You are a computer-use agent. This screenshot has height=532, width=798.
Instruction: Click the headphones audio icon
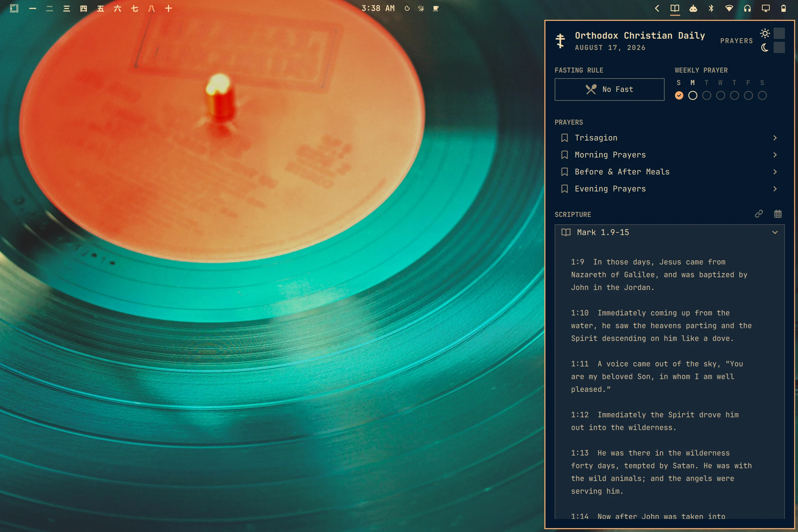click(x=747, y=8)
